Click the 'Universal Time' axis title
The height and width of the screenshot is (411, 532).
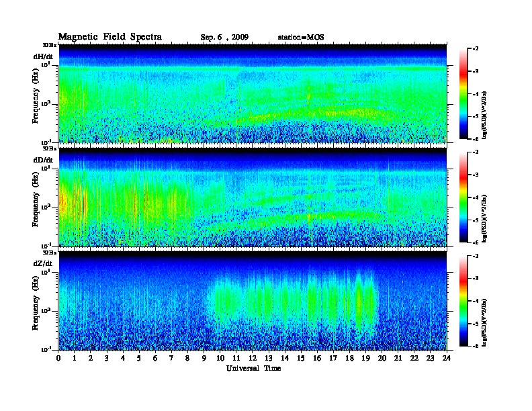click(x=253, y=368)
